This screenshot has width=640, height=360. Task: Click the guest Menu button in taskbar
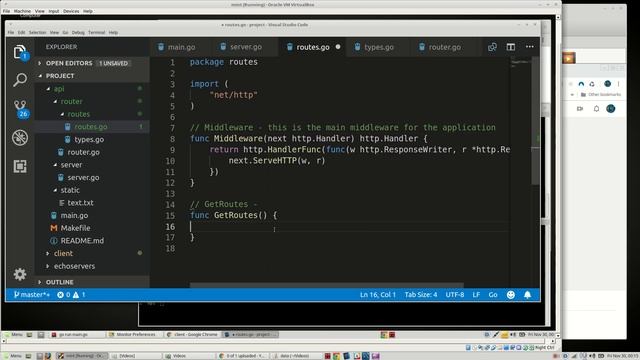click(x=13, y=334)
